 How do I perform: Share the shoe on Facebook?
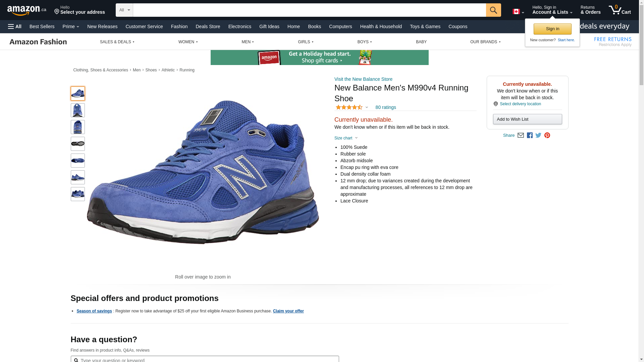pos(530,135)
